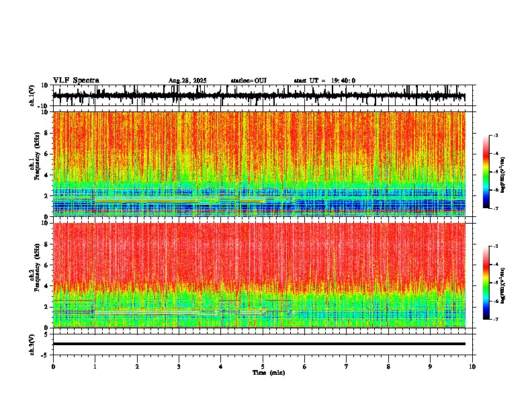Viewport: 532px width, 411px height.
Task: Click the "-3" tick on ch.1 colorbar
Action: [x=496, y=135]
